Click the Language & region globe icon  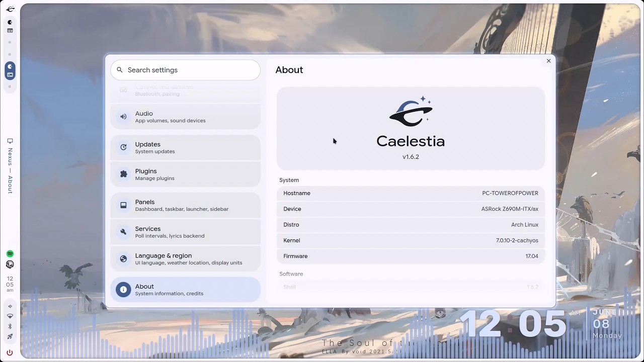(123, 259)
